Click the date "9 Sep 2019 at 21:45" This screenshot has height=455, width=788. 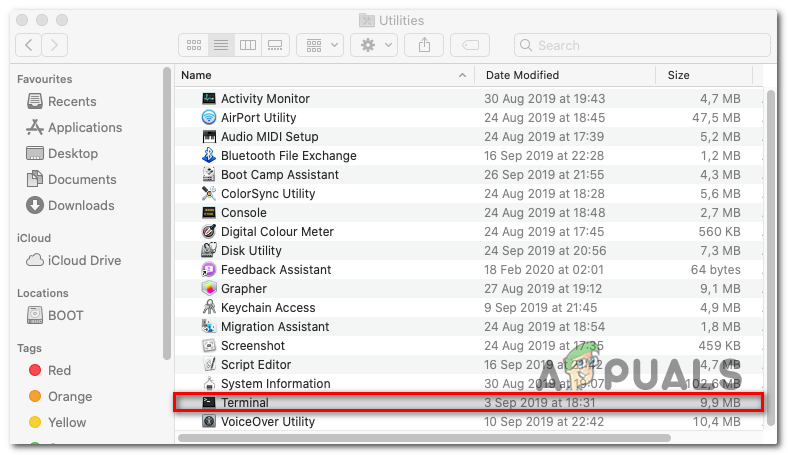[x=540, y=308]
